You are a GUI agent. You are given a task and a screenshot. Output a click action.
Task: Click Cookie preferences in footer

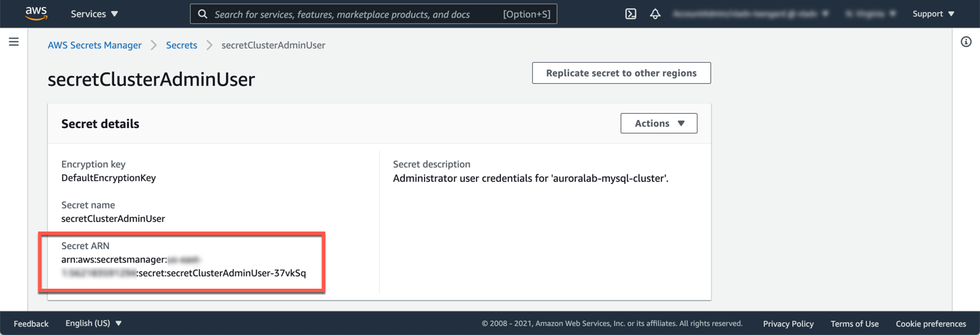tap(930, 323)
